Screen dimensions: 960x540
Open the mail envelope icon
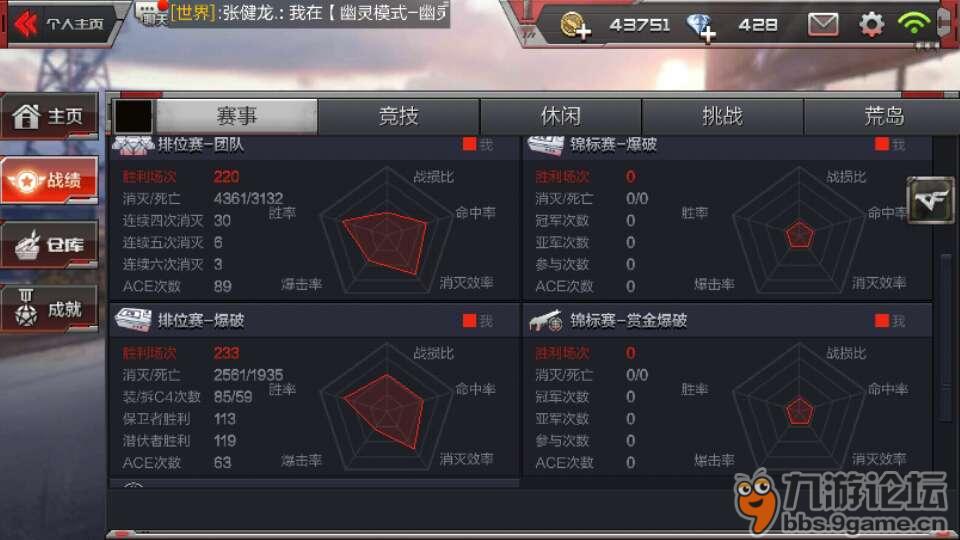(823, 24)
